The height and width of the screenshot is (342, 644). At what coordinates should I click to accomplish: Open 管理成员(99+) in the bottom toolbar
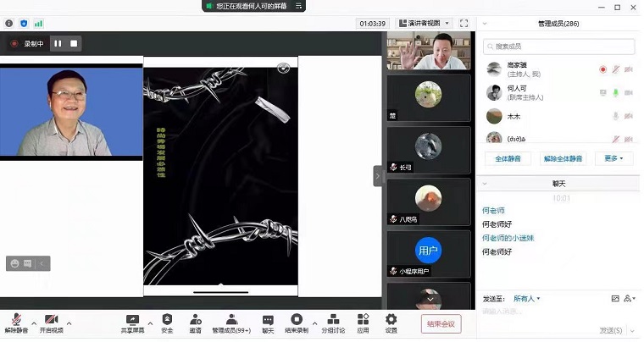pyautogui.click(x=230, y=320)
